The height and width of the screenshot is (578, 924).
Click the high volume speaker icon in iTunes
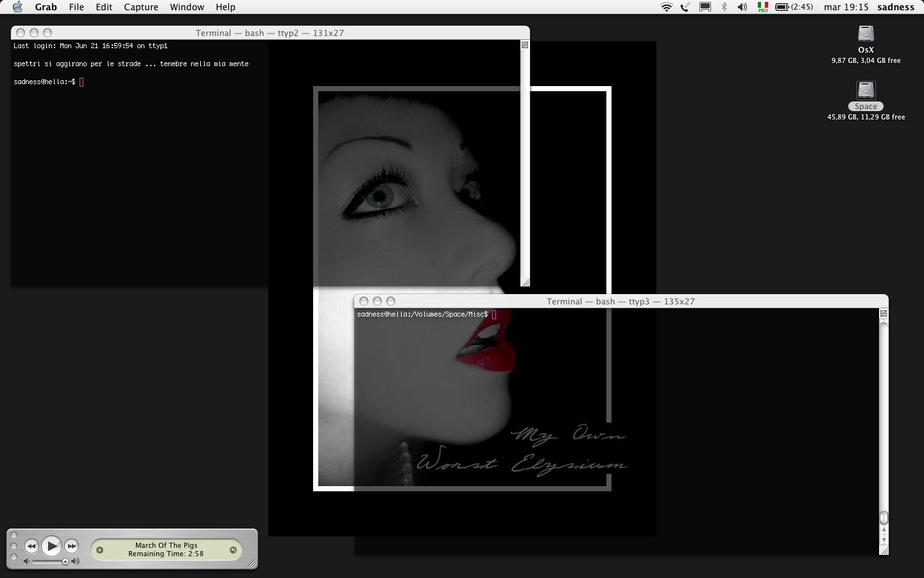76,562
